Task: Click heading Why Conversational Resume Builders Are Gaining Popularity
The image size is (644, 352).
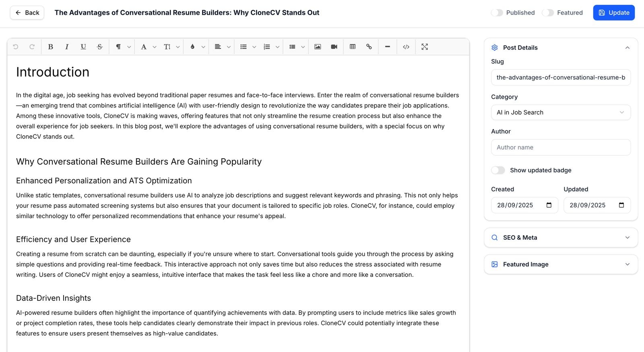Action: [x=139, y=162]
